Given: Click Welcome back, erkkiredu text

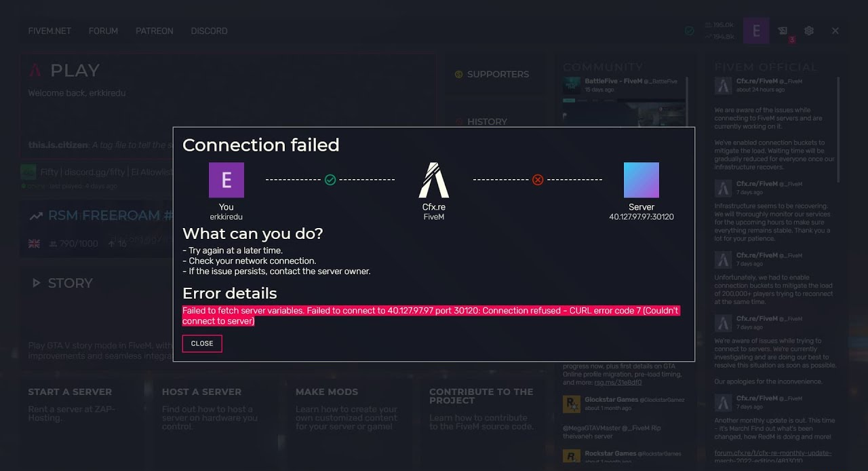Looking at the screenshot, I should [x=77, y=93].
